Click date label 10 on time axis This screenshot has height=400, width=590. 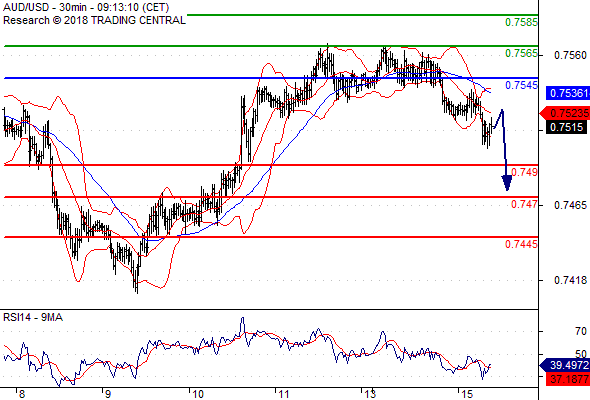click(x=198, y=394)
